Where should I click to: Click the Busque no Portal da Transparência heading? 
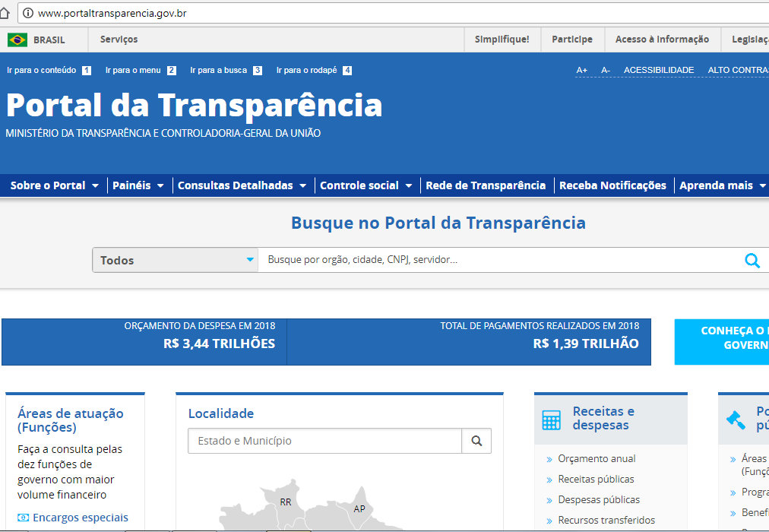point(438,223)
